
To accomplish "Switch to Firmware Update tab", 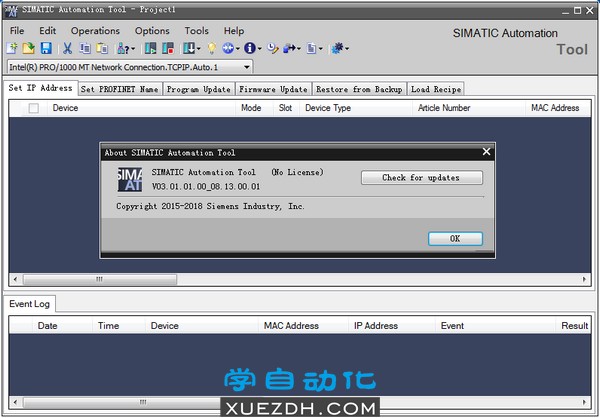I will click(273, 89).
